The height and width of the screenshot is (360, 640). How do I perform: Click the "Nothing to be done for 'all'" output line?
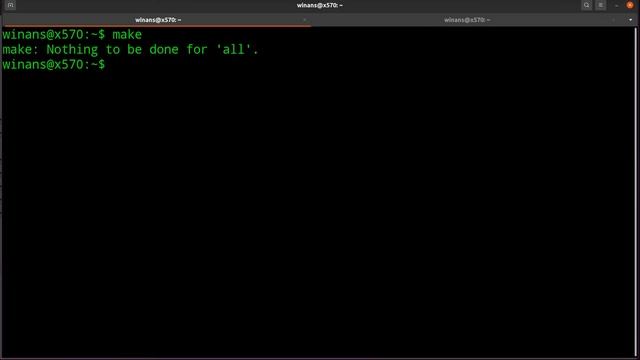pyautogui.click(x=130, y=50)
